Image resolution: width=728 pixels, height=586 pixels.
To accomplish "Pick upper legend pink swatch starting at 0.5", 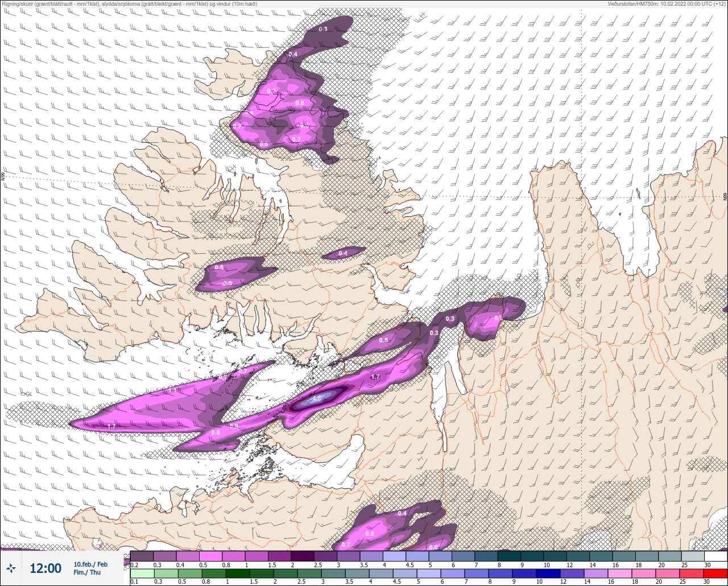I will point(210,556).
